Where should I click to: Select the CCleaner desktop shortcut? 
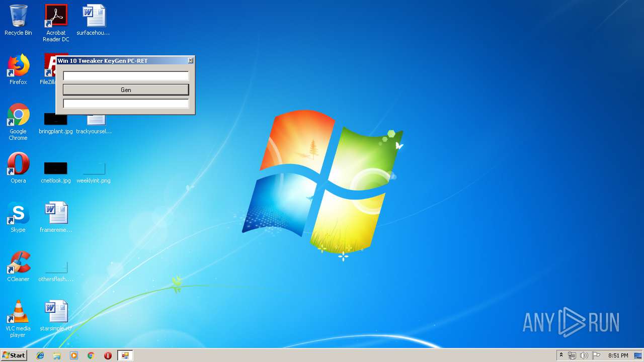[18, 266]
